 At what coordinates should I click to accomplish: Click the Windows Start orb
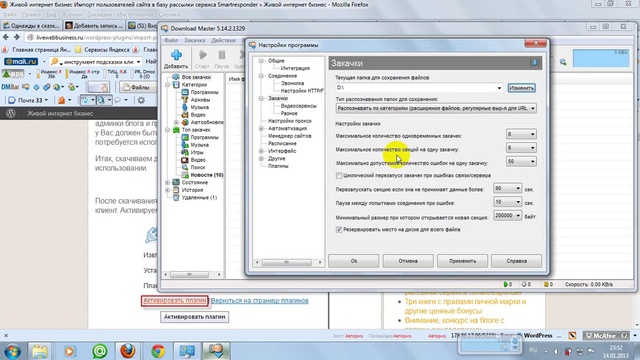tap(12, 351)
